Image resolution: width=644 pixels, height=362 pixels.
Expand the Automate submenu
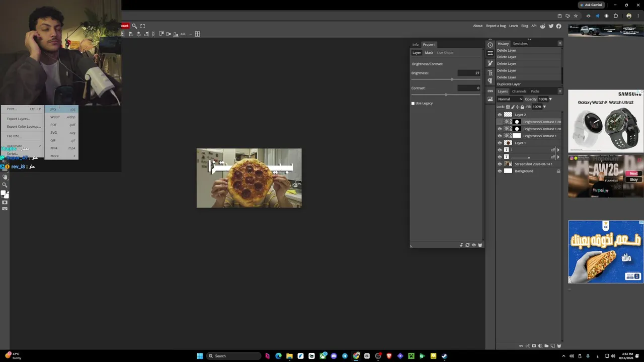(23, 146)
